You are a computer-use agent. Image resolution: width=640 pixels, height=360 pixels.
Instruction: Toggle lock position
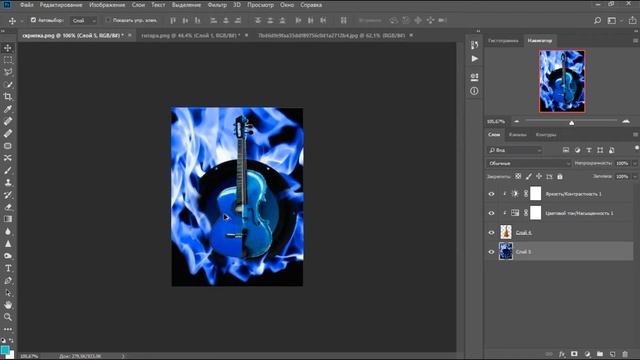(x=539, y=176)
